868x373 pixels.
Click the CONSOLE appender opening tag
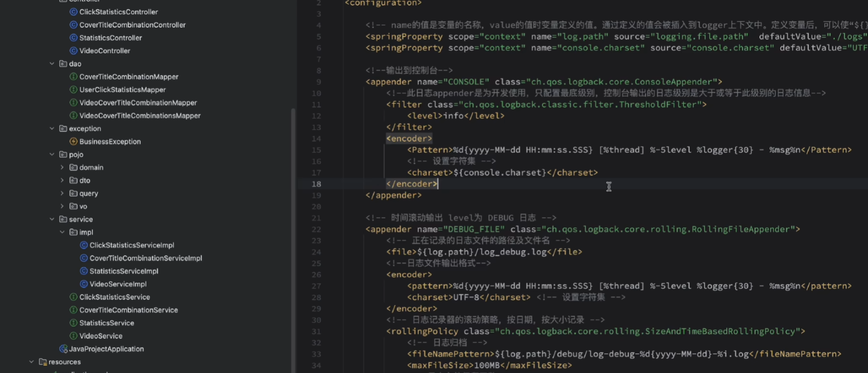[544, 82]
